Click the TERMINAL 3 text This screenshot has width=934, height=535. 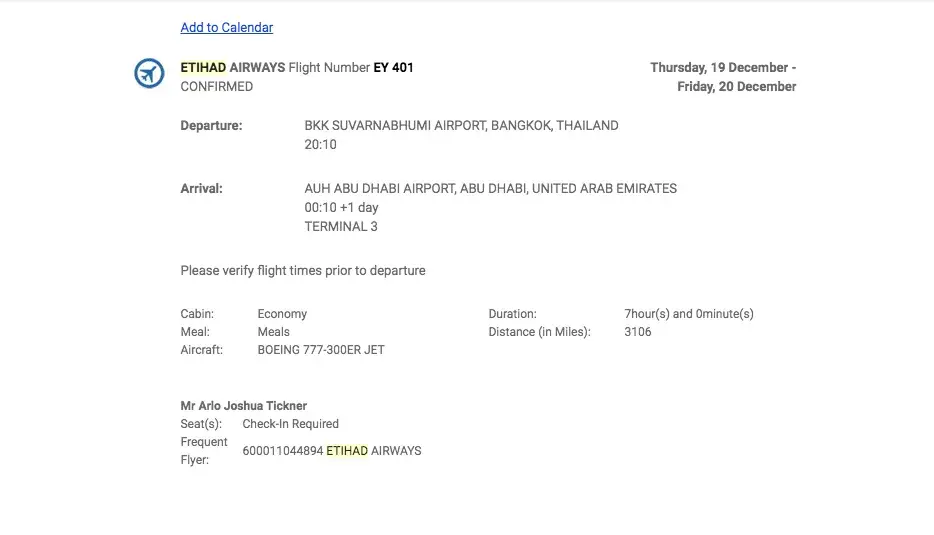(340, 227)
